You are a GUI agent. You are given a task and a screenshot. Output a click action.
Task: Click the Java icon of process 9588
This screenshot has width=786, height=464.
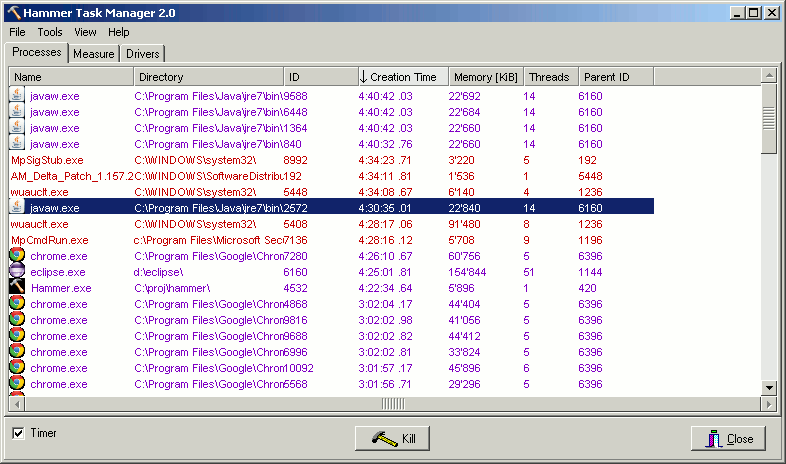pos(17,95)
